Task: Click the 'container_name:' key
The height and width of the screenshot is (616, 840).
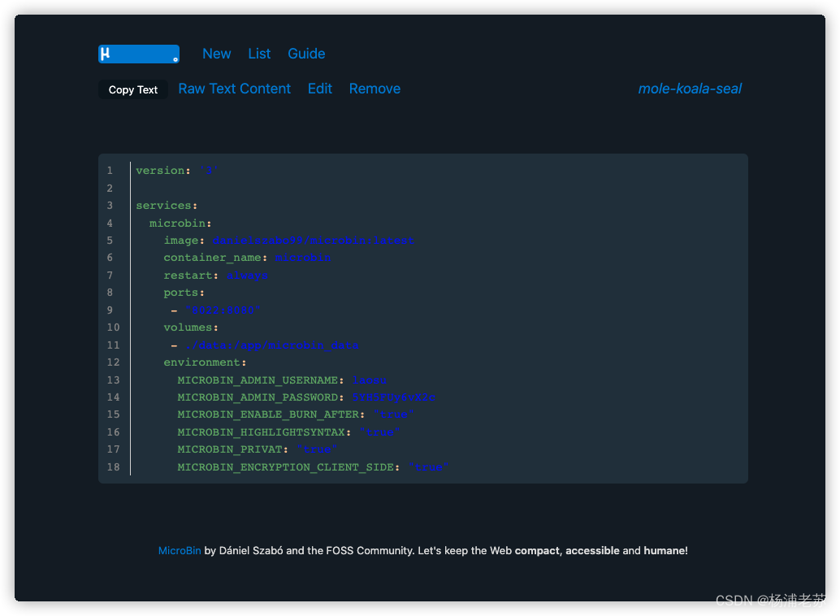Action: point(215,258)
